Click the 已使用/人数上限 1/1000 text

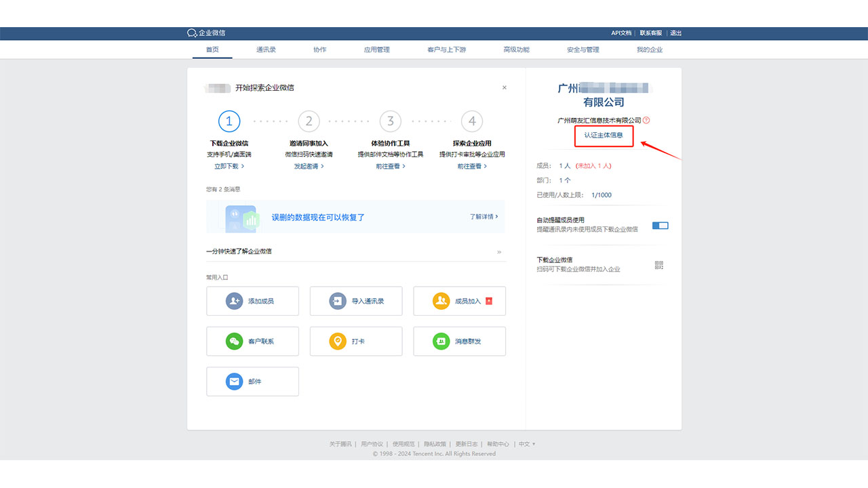[x=574, y=195]
